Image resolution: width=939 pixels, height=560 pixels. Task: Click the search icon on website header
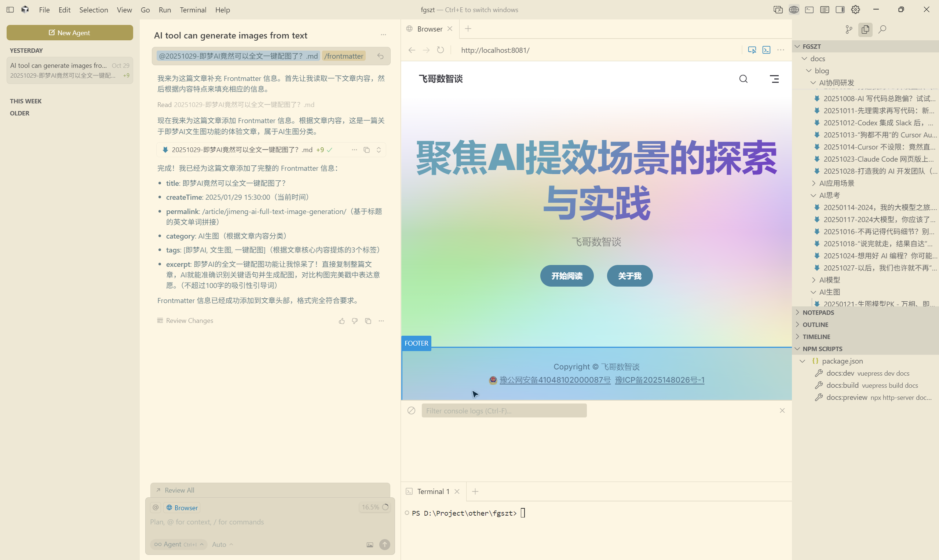(x=743, y=79)
